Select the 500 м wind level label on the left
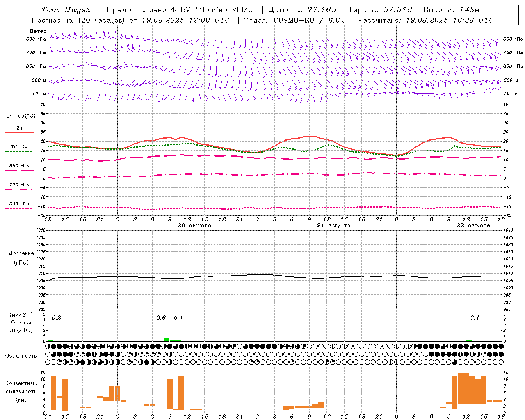Image resolution: width=525 pixels, height=420 pixels. pos(39,80)
